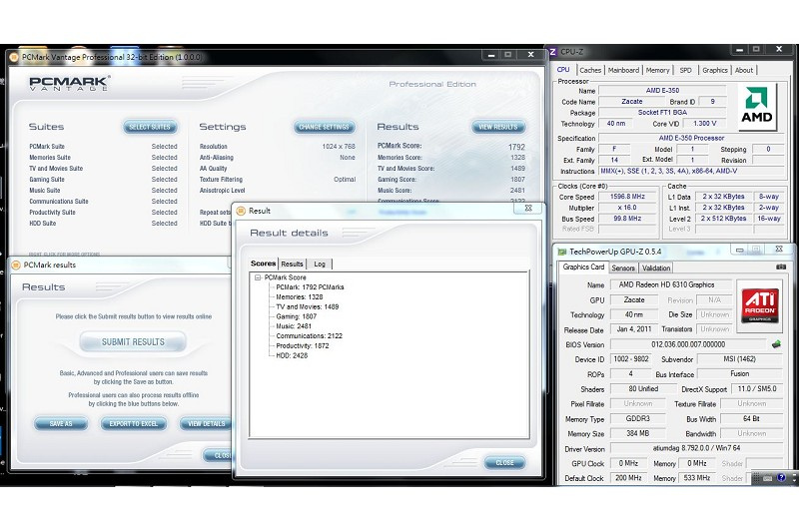Click the ATI Radeon logo in GPU-Z
Viewport: 799px width, 532px height.
pyautogui.click(x=759, y=306)
